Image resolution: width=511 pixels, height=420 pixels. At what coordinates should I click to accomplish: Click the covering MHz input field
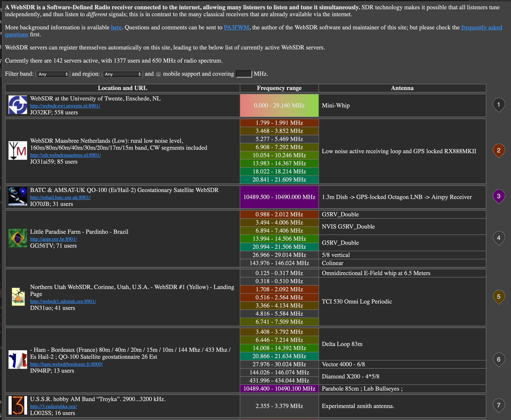[244, 74]
